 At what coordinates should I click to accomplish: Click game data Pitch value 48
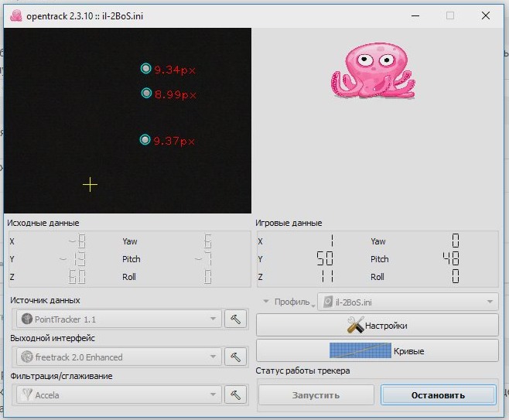point(451,258)
